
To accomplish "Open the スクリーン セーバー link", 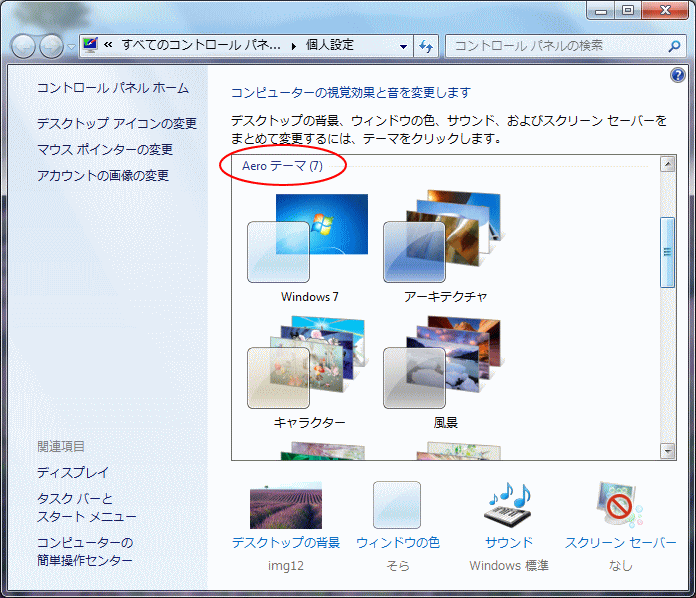I will [621, 543].
